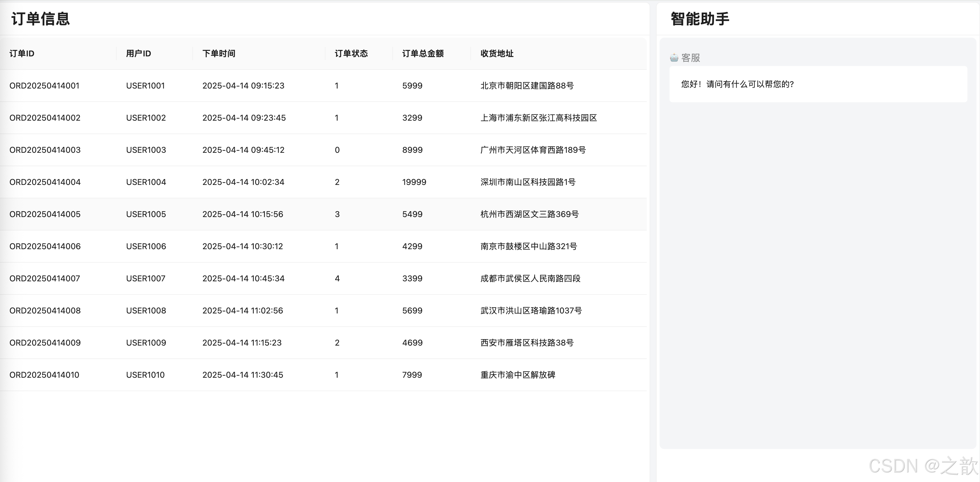This screenshot has width=980, height=482.
Task: Click the 下单时间 column header
Action: click(219, 53)
